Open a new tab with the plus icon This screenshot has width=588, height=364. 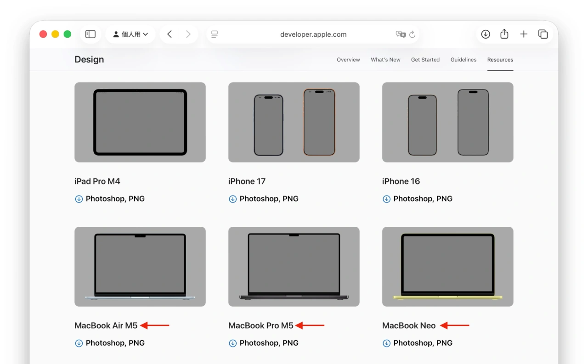point(524,34)
